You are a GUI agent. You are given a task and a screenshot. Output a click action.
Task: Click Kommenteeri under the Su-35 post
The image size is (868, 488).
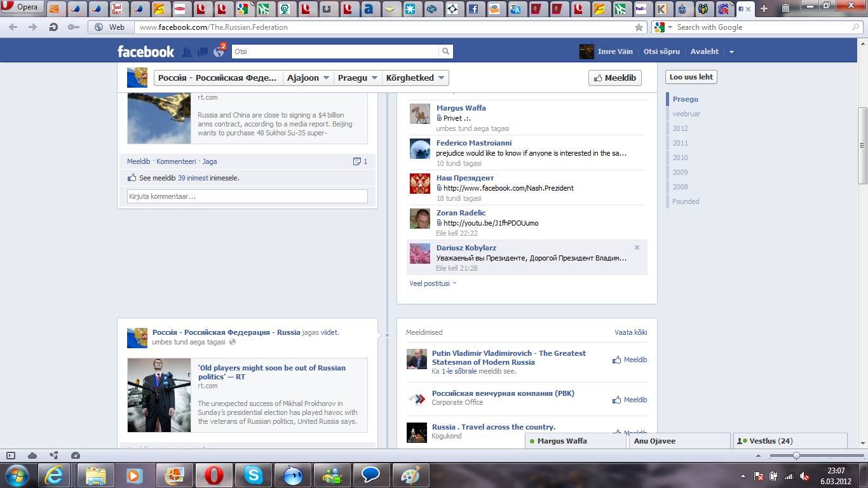click(176, 161)
